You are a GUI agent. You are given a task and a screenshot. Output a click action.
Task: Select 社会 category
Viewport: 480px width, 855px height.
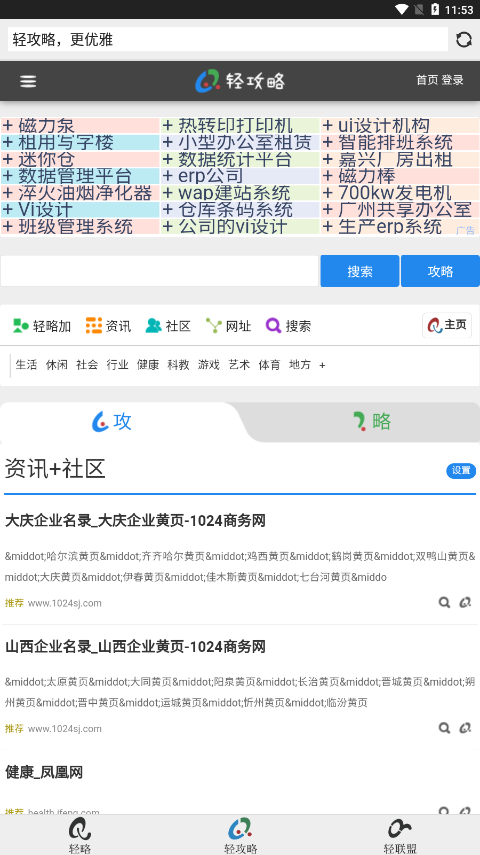[87, 365]
